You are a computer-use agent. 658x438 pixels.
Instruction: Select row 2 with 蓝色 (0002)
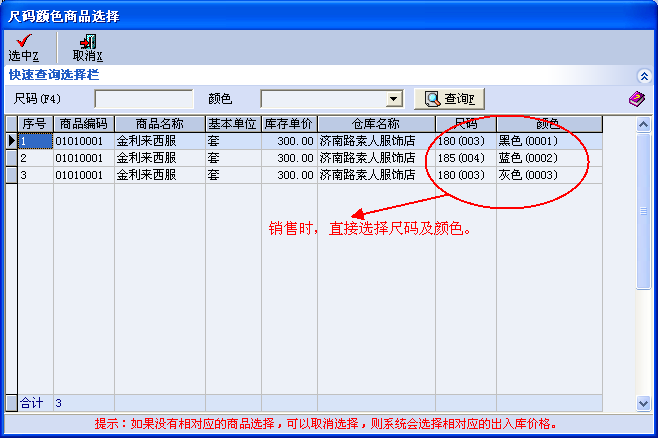click(541, 158)
